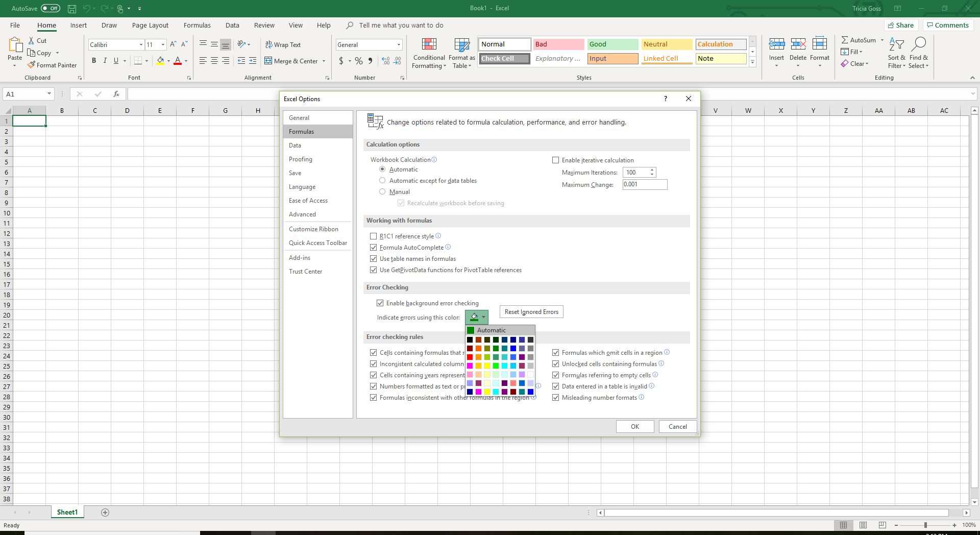This screenshot has width=980, height=535.
Task: Open Conditional Formatting menu
Action: 429,53
